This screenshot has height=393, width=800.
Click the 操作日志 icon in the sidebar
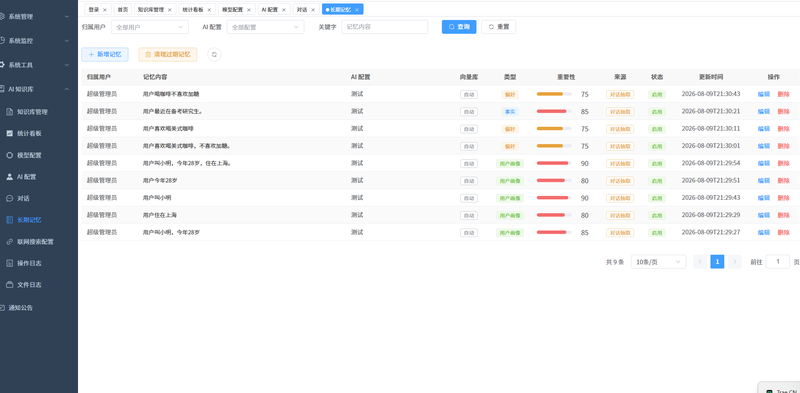(x=10, y=263)
